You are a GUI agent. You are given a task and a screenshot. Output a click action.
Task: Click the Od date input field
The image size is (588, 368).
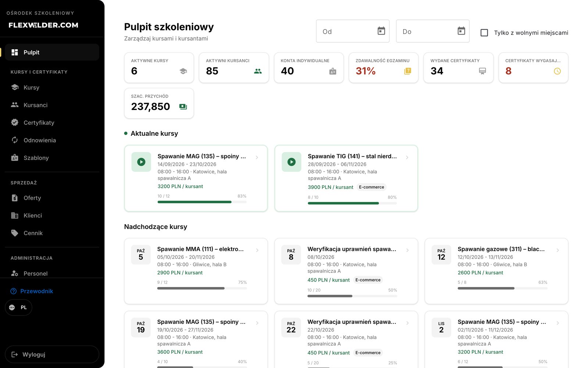click(352, 31)
